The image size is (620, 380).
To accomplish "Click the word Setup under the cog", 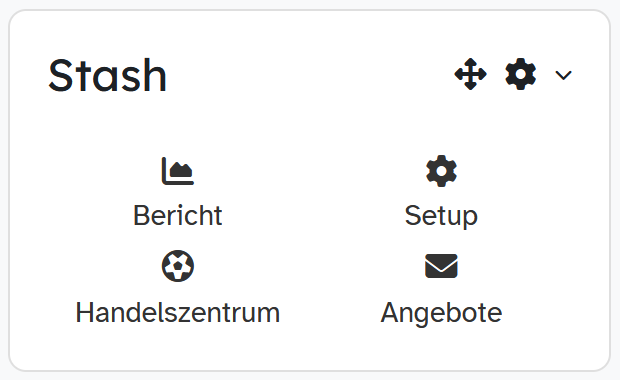I will pyautogui.click(x=441, y=216).
